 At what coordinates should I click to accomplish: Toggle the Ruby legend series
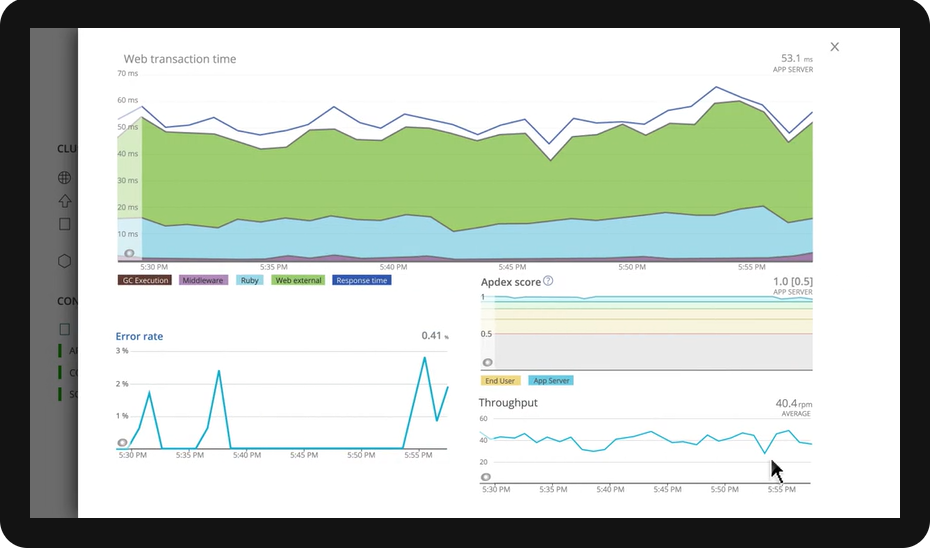[250, 281]
